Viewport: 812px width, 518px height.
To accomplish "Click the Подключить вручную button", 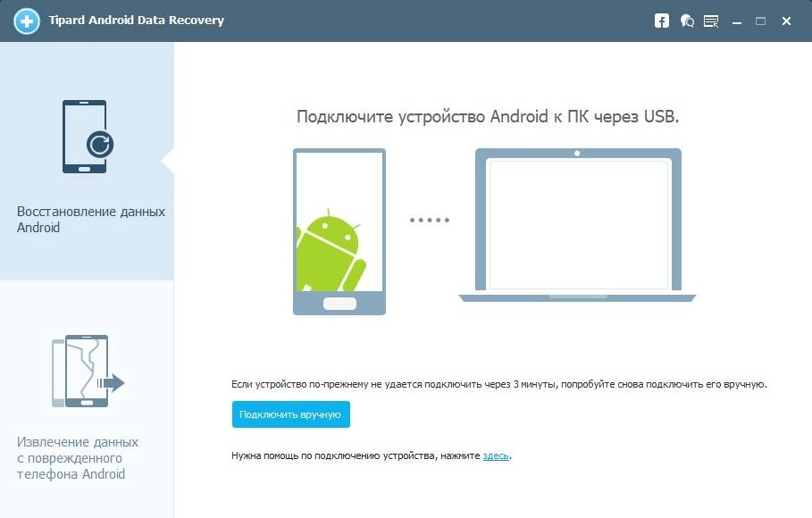I will click(x=291, y=414).
